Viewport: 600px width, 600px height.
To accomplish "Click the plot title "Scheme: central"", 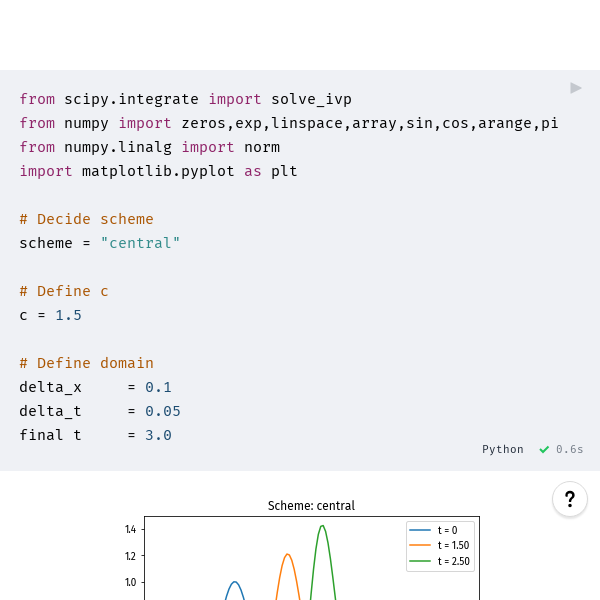I will click(311, 506).
